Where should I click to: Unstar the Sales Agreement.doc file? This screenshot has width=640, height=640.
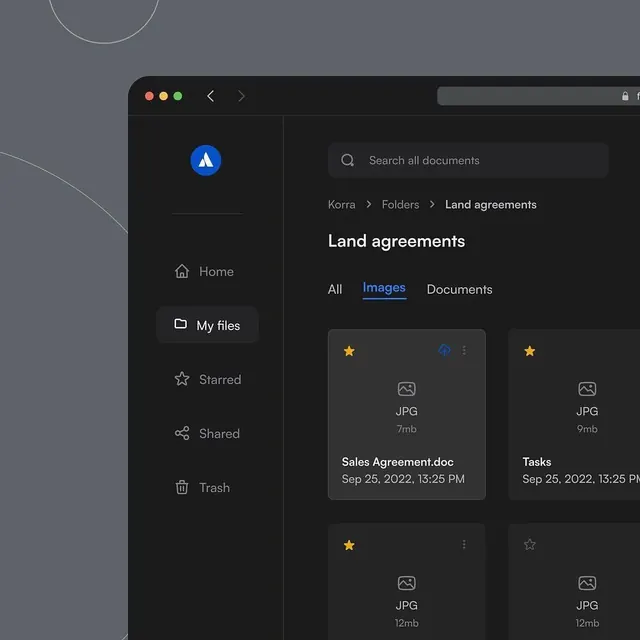(349, 351)
